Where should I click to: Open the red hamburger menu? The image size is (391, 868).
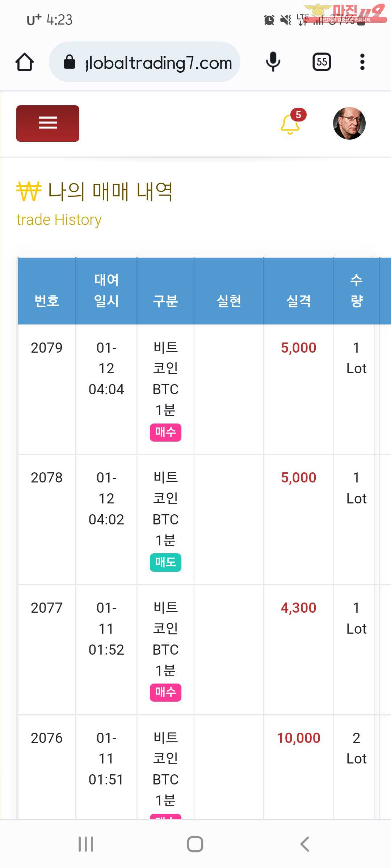pyautogui.click(x=48, y=123)
